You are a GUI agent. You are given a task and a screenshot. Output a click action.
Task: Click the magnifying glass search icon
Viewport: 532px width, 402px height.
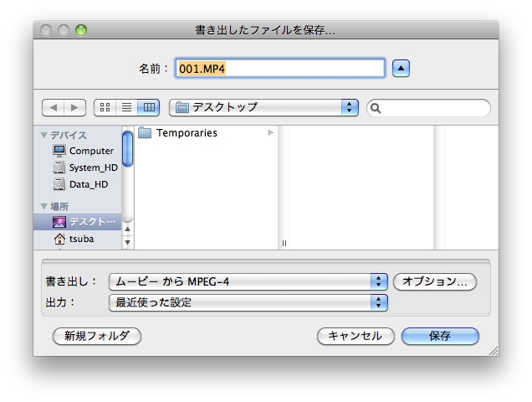tap(376, 108)
